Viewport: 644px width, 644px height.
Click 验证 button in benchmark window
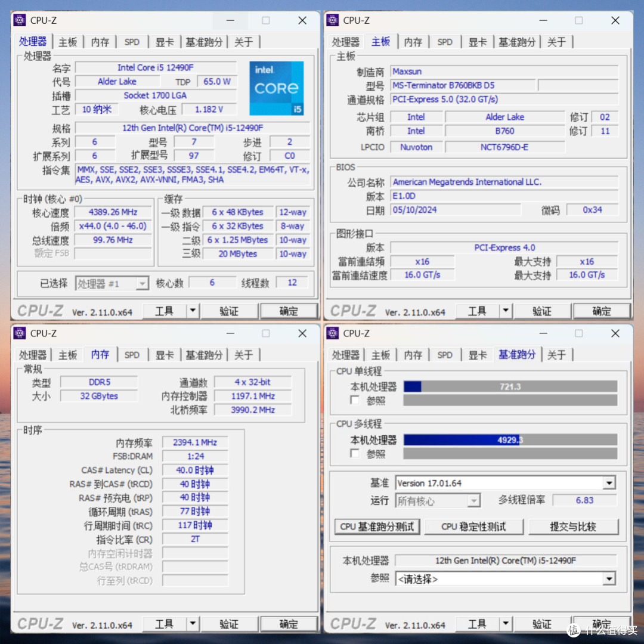(x=542, y=624)
